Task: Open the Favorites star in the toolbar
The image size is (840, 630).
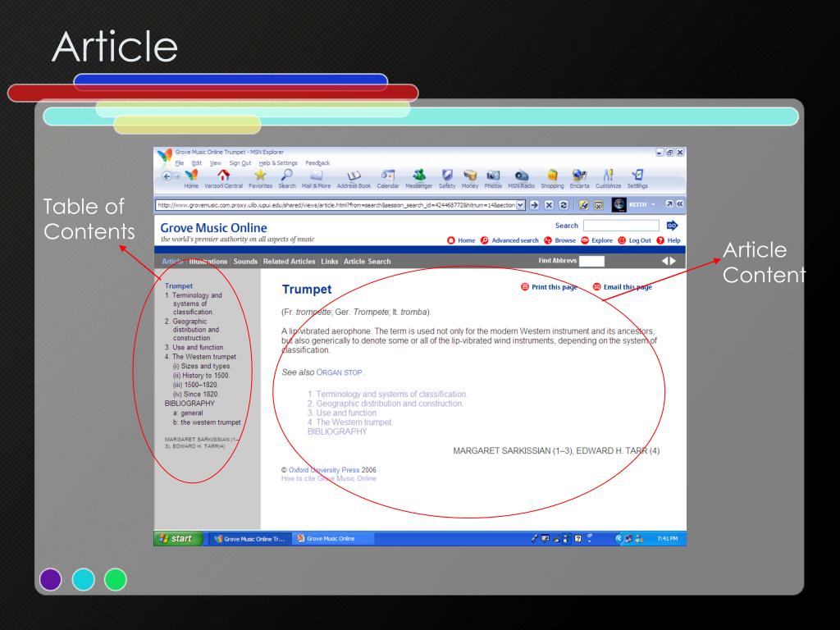Action: (260, 178)
